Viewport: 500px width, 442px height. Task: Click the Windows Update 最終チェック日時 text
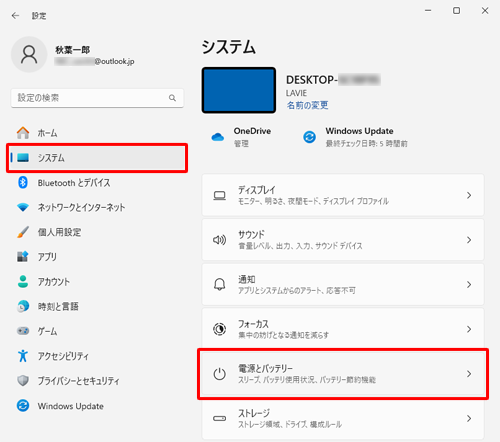pos(366,143)
